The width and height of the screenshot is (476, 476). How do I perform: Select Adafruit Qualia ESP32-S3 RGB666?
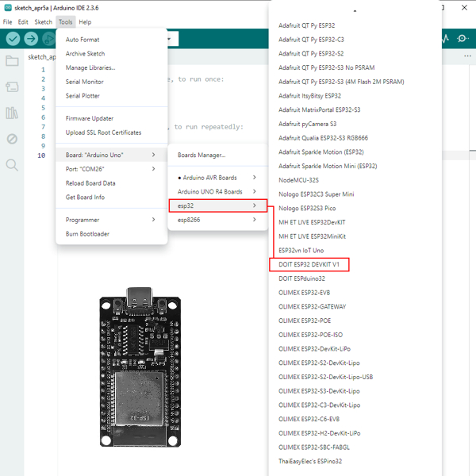355,138
